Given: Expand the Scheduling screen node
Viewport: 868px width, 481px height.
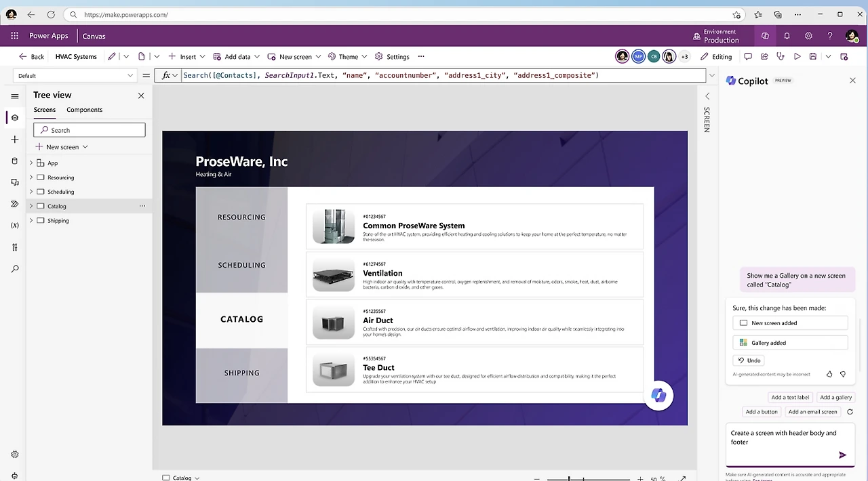Looking at the screenshot, I should click(31, 192).
